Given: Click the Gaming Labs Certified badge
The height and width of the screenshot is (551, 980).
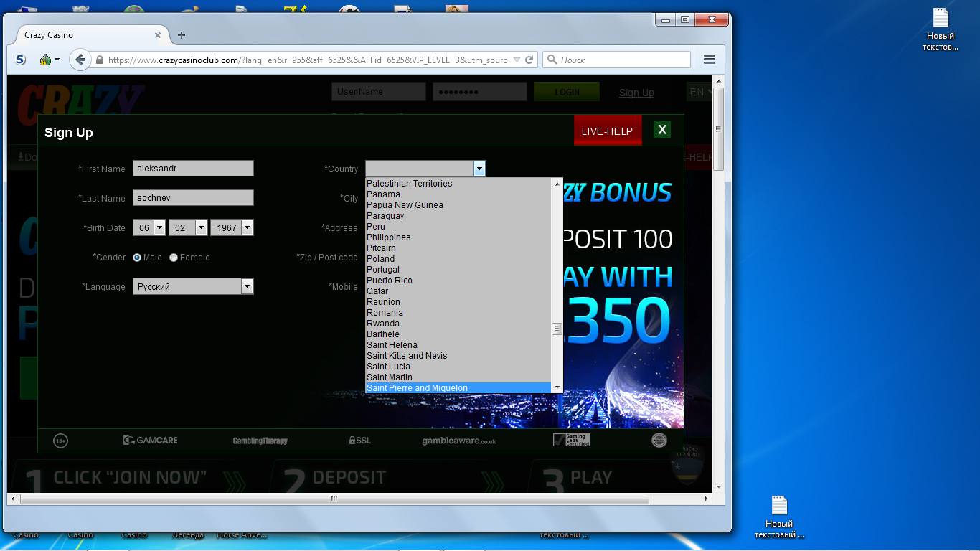Looking at the screenshot, I should point(572,440).
